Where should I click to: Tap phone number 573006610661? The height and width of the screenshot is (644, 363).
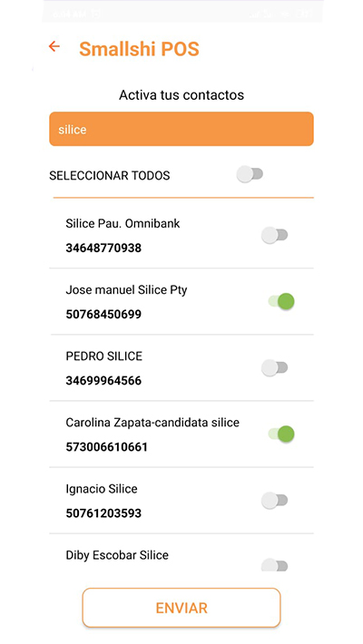[106, 447]
